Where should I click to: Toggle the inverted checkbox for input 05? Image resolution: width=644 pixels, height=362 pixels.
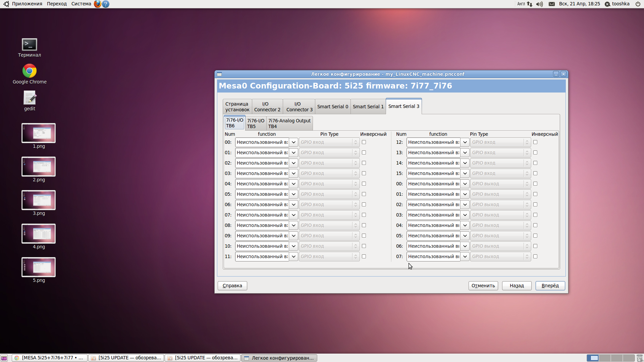click(x=364, y=194)
